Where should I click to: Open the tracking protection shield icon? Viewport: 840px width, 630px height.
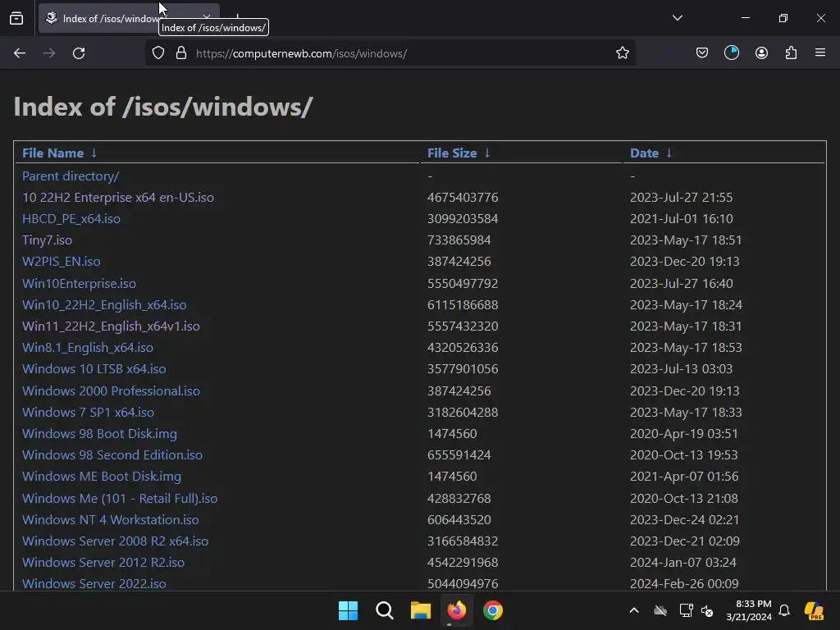[x=158, y=53]
